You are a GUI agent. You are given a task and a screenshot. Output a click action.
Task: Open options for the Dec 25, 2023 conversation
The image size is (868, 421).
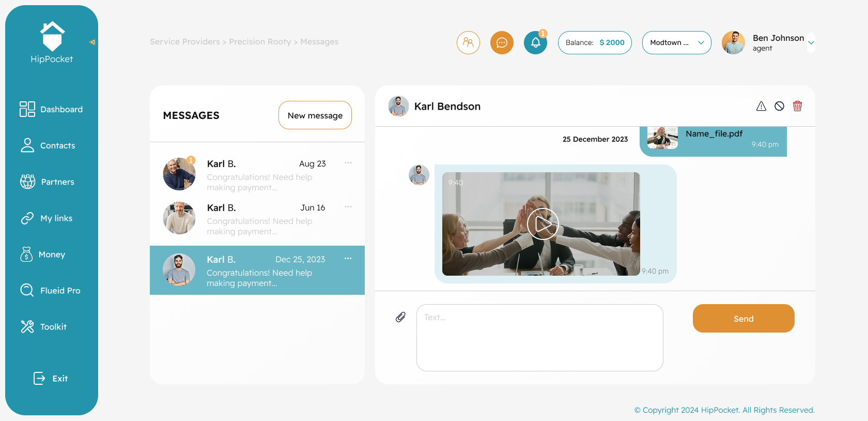[348, 259]
